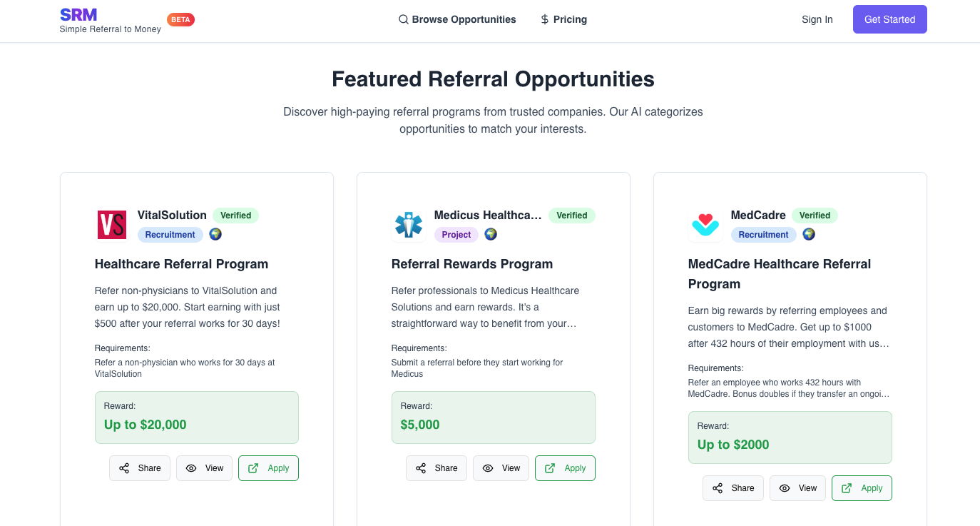View the Medicus Referral Rewards Program
Viewport: 980px width, 526px height.
501,468
